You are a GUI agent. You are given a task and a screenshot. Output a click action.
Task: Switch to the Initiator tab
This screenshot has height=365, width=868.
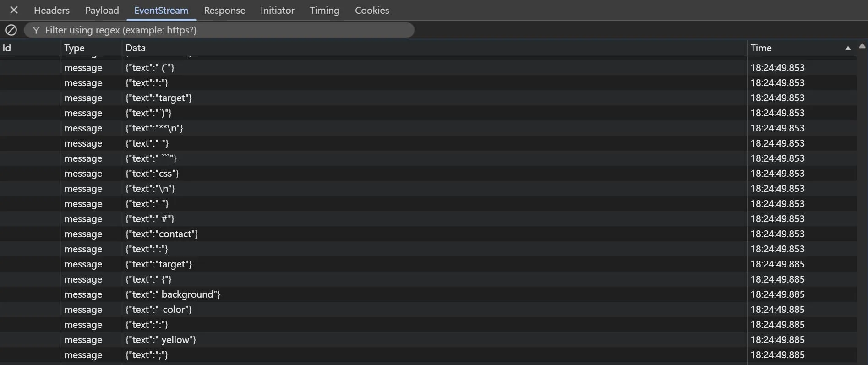[277, 10]
